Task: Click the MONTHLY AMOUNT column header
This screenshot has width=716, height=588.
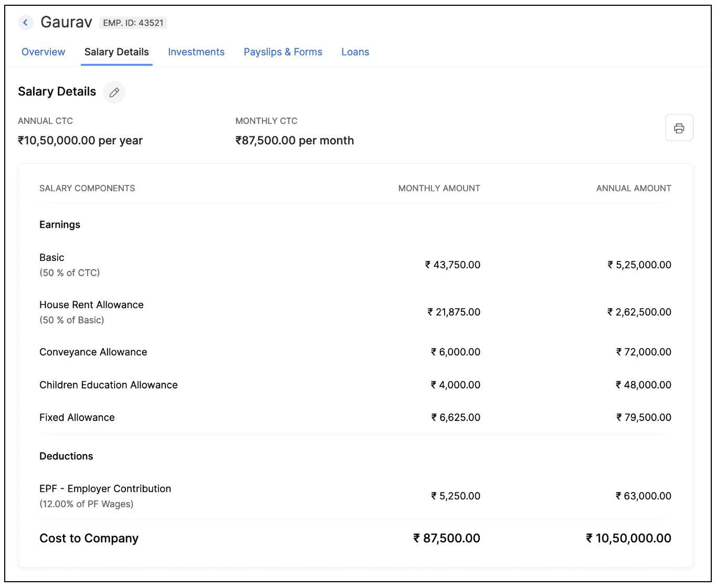Action: (439, 188)
